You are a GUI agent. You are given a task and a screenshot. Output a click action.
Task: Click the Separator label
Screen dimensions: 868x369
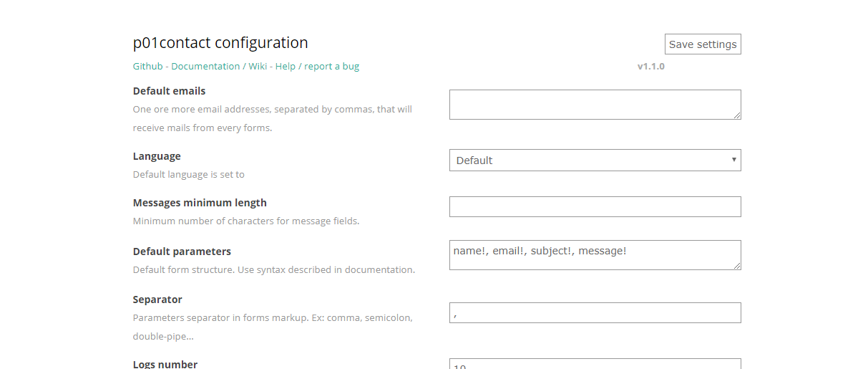[157, 299]
